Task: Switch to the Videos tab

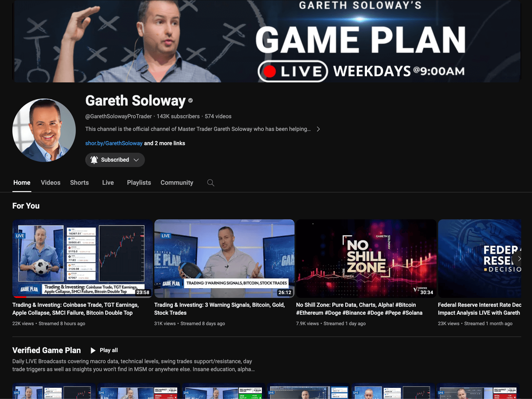Action: tap(50, 183)
